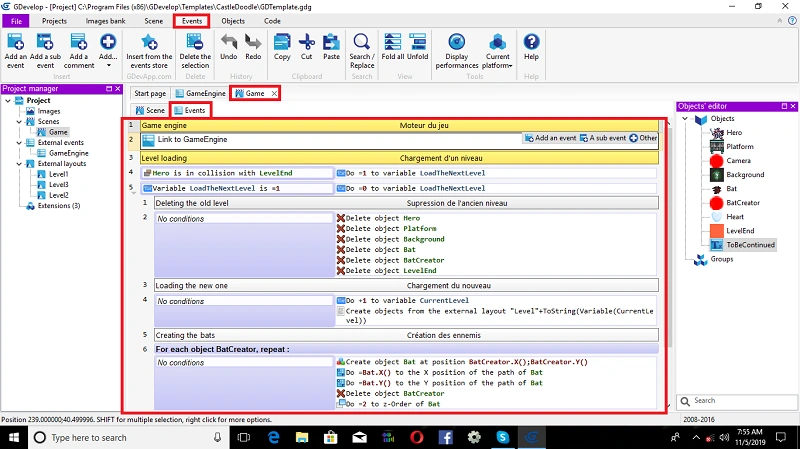Click the Fold all icon
The height and width of the screenshot is (449, 800).
(x=392, y=42)
